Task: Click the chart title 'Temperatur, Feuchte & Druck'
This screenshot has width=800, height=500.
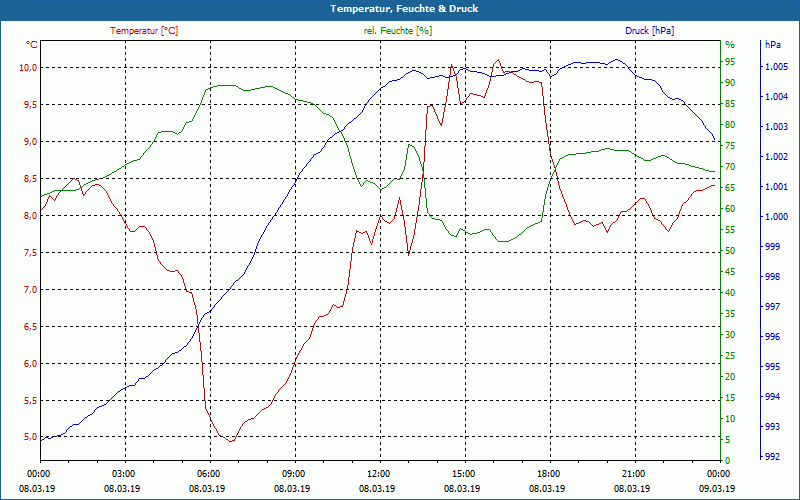Action: click(x=404, y=9)
